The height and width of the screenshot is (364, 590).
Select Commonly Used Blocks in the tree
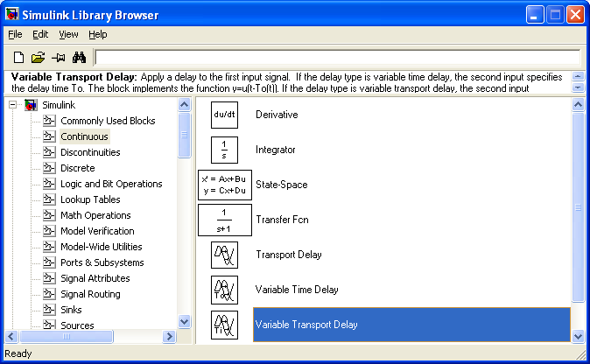tap(108, 121)
